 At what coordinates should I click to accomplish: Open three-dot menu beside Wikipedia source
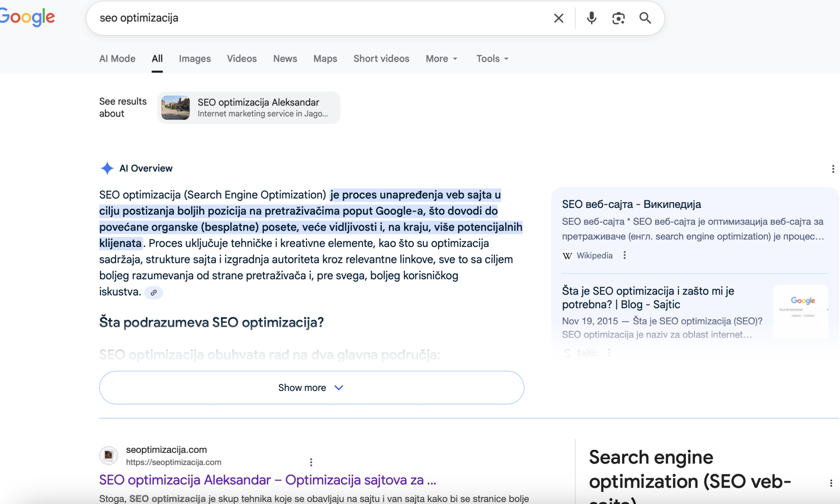point(625,255)
